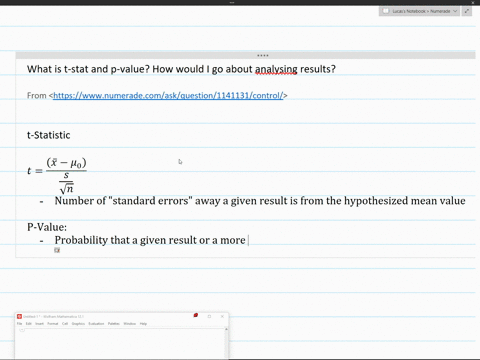Click the small paste options icon below the bullet

point(57,250)
